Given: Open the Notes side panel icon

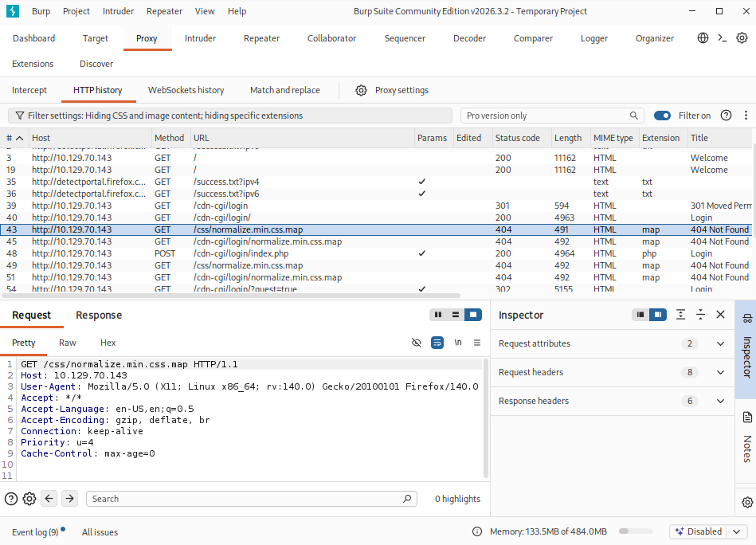Looking at the screenshot, I should click(747, 418).
